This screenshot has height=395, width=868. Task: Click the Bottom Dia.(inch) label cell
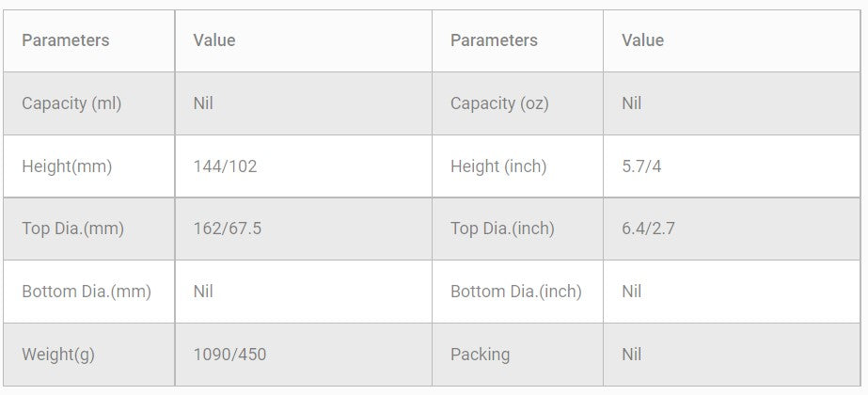(516, 292)
